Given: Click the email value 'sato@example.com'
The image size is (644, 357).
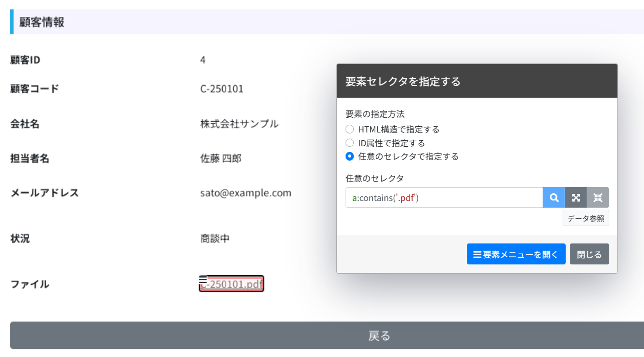Looking at the screenshot, I should coord(246,193).
